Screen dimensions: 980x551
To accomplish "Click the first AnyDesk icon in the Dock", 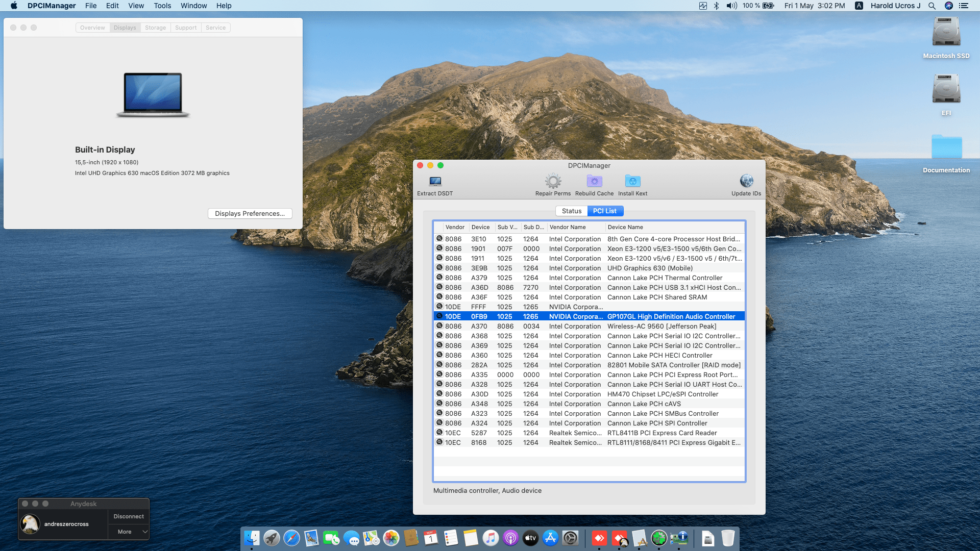I will click(599, 538).
